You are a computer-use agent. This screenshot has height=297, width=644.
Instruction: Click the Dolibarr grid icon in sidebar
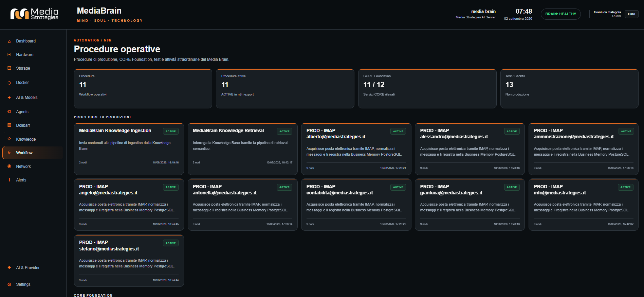pos(9,125)
